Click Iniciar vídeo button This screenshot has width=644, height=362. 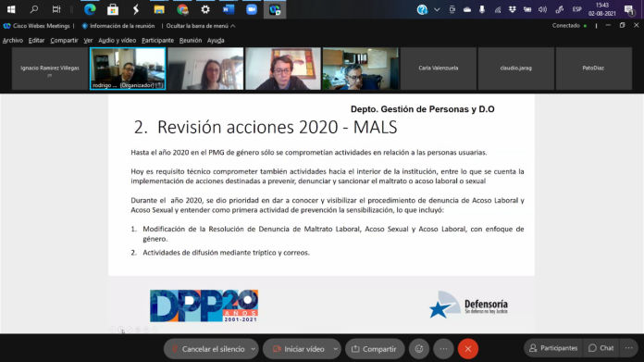pyautogui.click(x=298, y=349)
